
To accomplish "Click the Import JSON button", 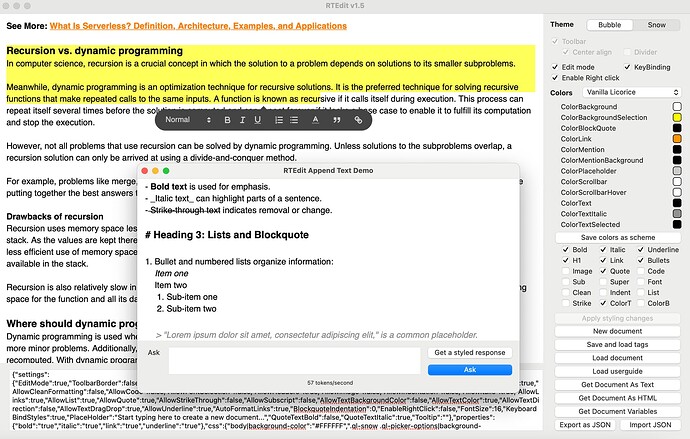I will click(650, 425).
